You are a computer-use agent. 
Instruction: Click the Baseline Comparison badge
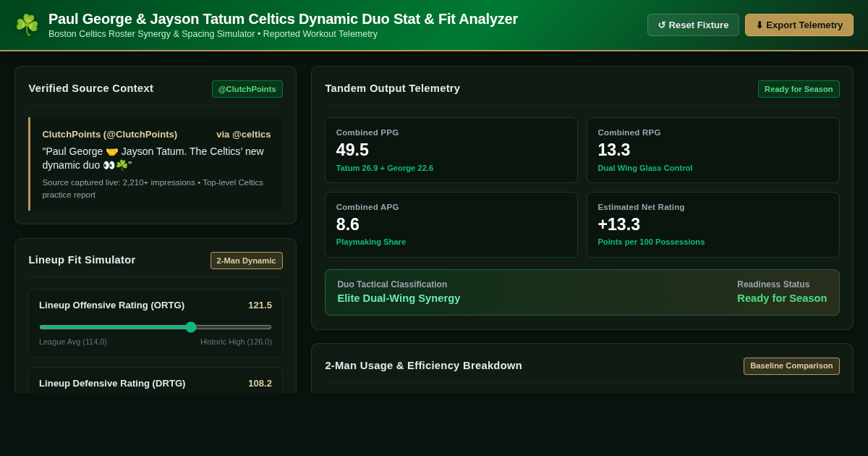click(x=791, y=366)
